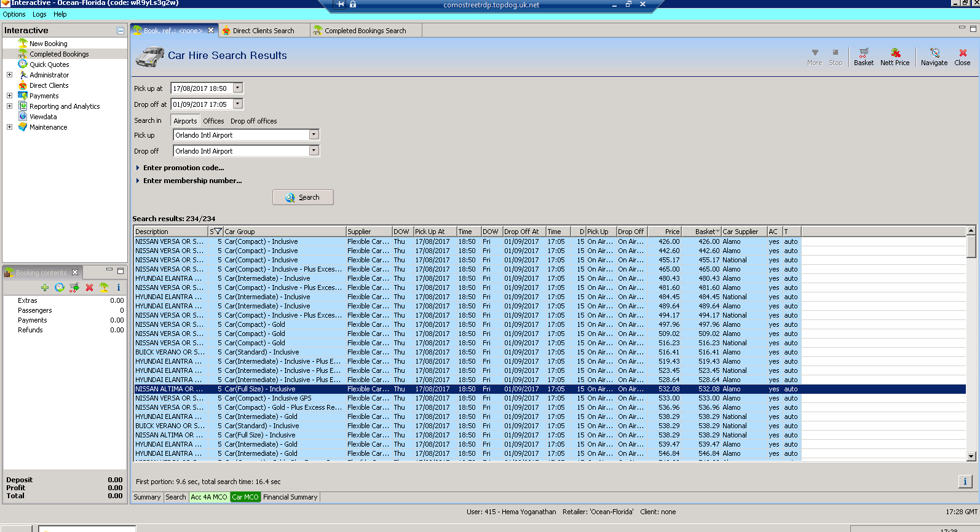Select the Drop off offices search option

point(253,121)
